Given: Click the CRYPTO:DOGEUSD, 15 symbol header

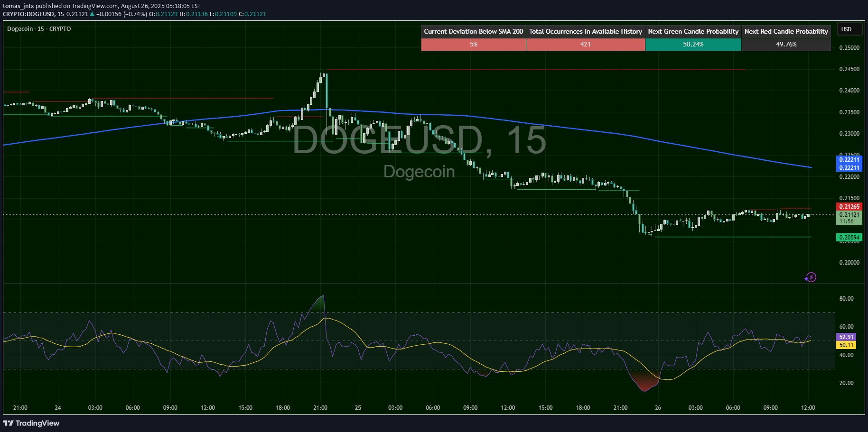Looking at the screenshot, I should click(33, 14).
